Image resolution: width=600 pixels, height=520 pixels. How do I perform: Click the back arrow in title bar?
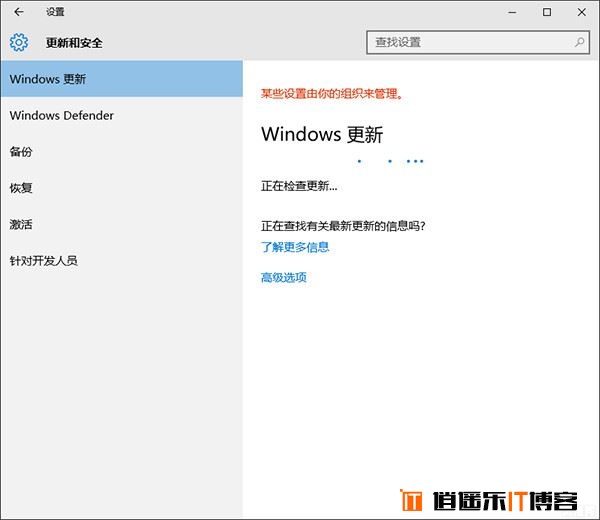click(x=18, y=12)
